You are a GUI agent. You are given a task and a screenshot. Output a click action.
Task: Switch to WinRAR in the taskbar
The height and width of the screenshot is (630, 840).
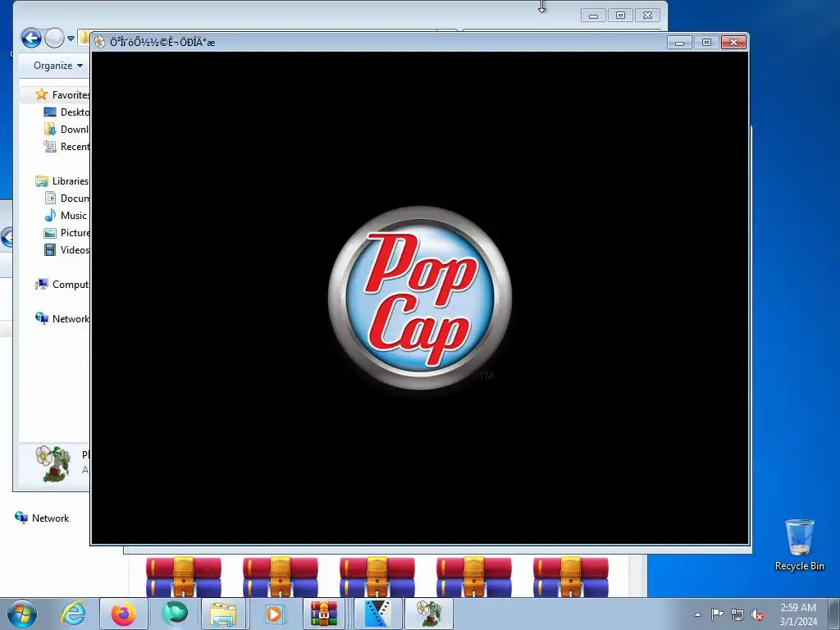tap(324, 614)
